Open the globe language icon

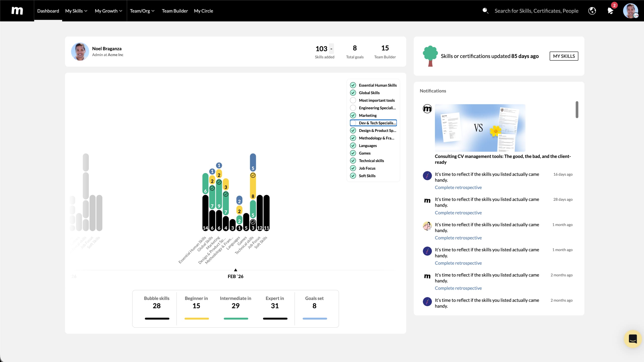tap(592, 11)
